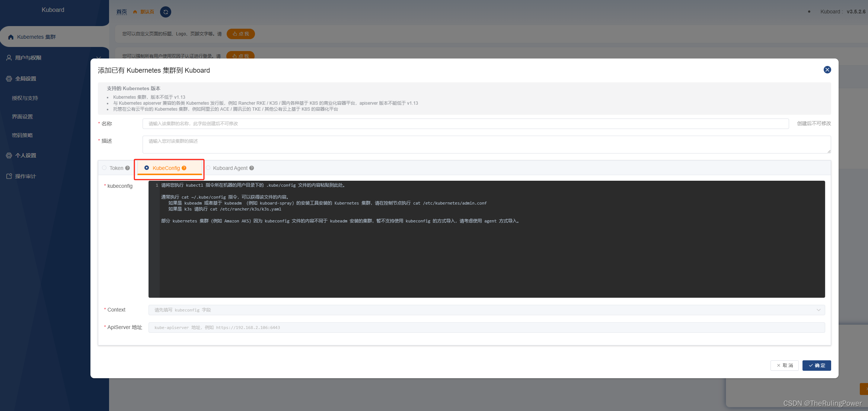Select the Kuboard Agent radio option
Screen dimensions: 868x411
click(208, 168)
